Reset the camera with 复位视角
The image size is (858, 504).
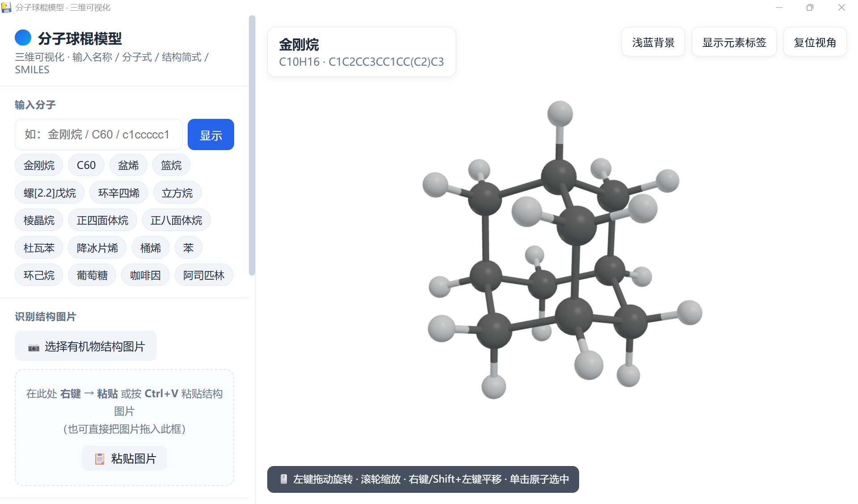point(815,42)
